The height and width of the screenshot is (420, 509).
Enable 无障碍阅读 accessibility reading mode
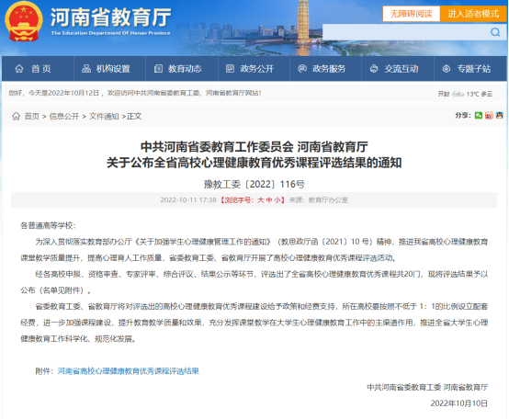[412, 14]
